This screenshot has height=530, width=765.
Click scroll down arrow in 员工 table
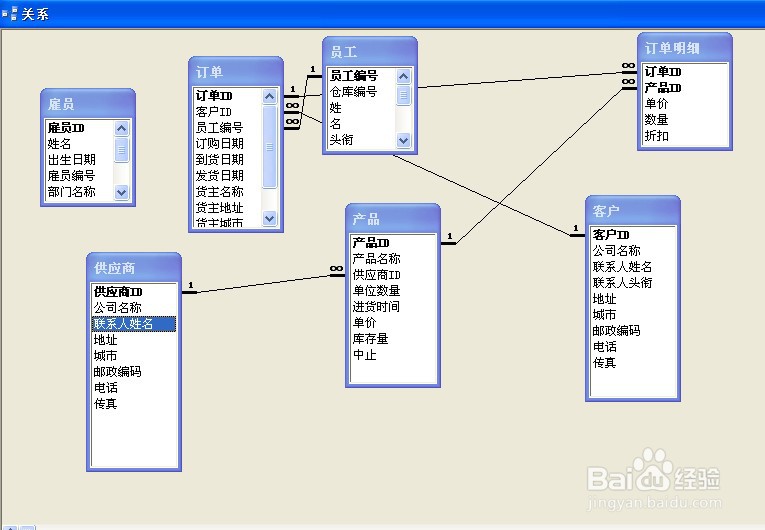(x=403, y=141)
